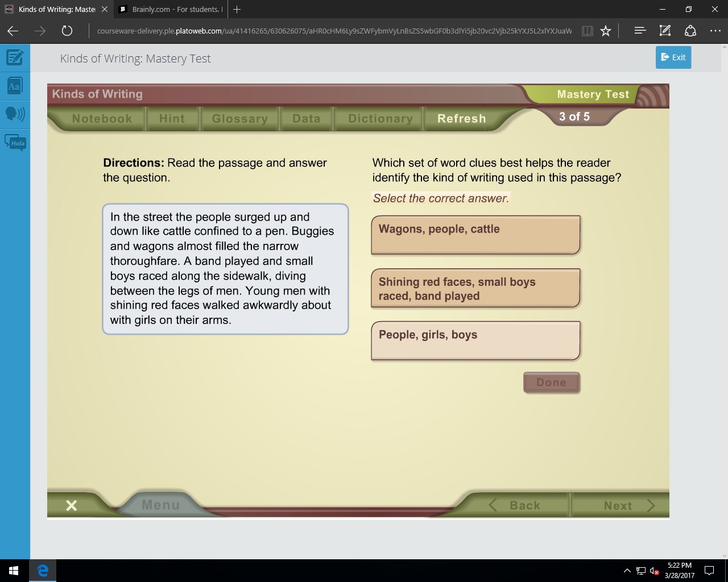The image size is (728, 582).
Task: Select answer 'People, girls, boys'
Action: coord(475,341)
